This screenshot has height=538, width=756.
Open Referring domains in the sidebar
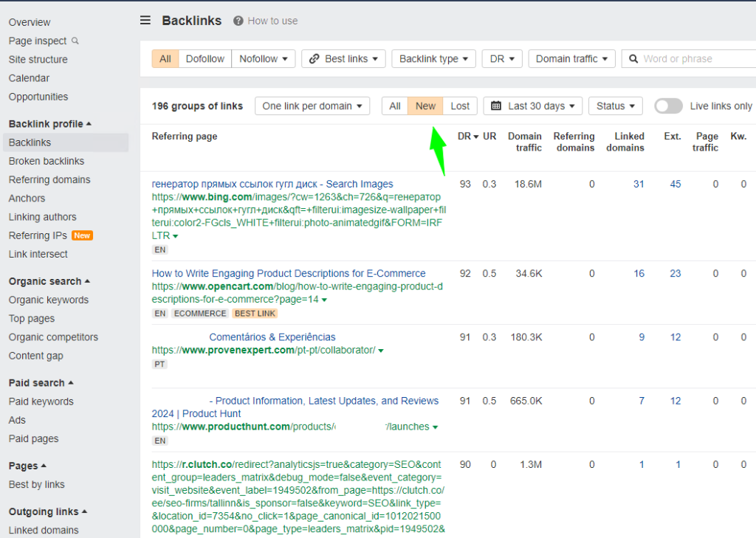(49, 179)
